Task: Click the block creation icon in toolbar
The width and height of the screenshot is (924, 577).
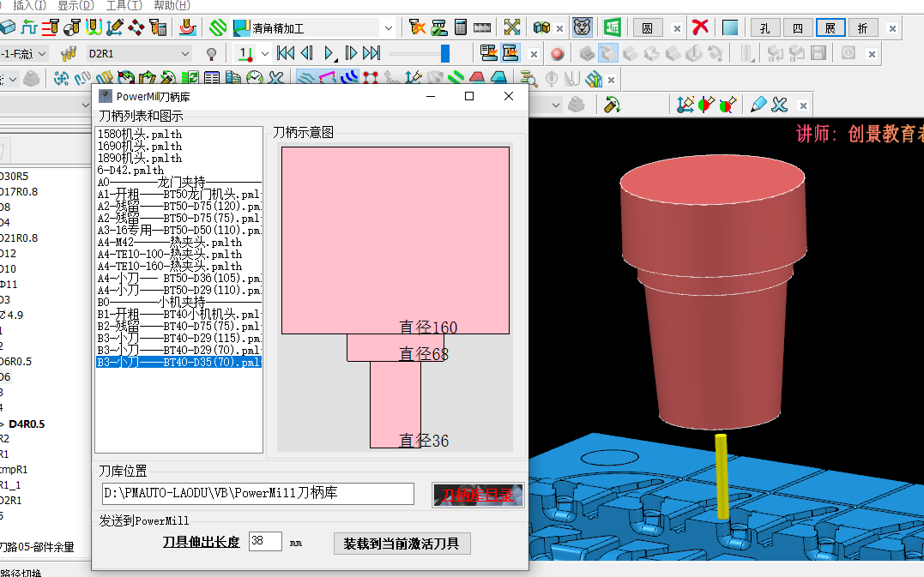Action: pos(8,27)
